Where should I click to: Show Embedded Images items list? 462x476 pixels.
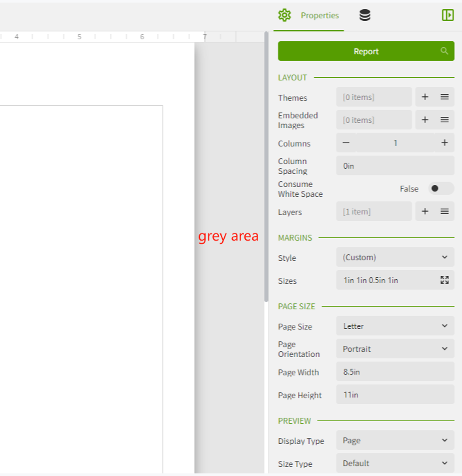(444, 120)
